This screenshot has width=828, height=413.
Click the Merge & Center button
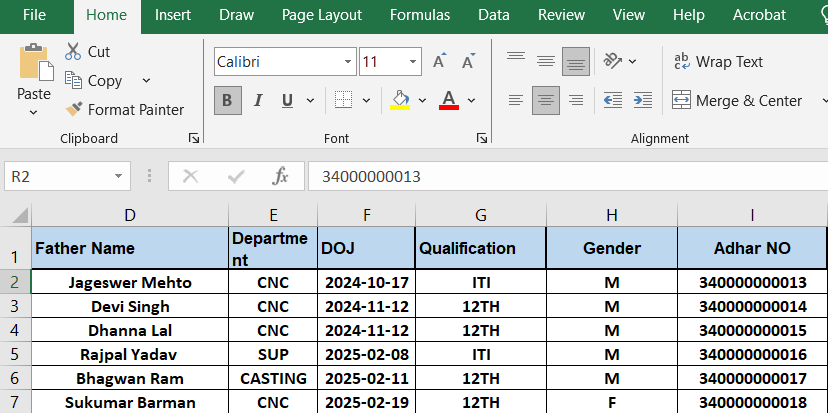[x=737, y=100]
